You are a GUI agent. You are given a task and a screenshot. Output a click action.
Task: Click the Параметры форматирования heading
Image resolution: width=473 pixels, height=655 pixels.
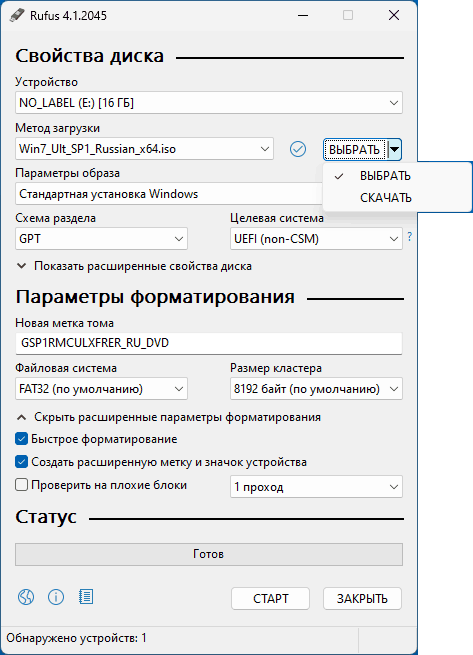(x=155, y=297)
